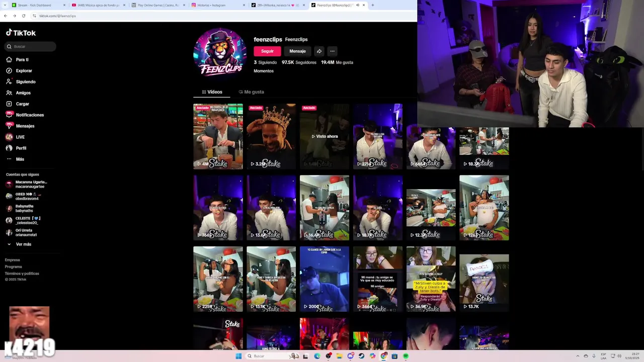
Task: Open Spotify from the taskbar
Action: [x=406, y=356]
